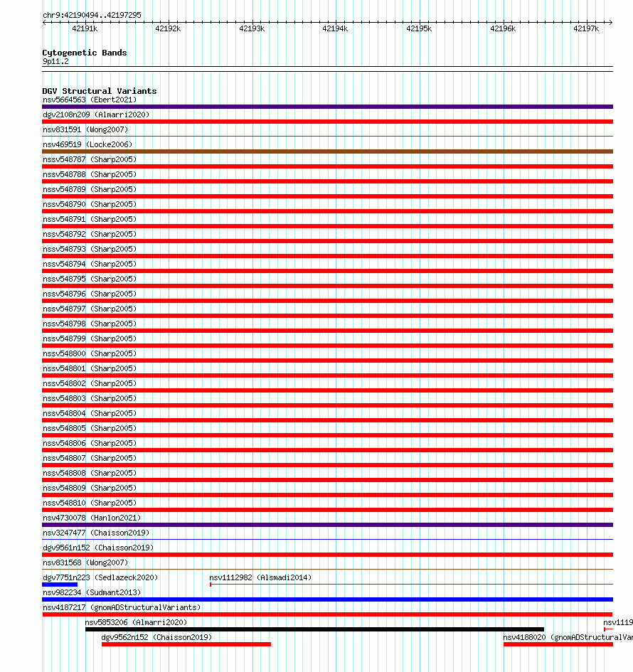The height and width of the screenshot is (672, 633).
Task: Click the 42197k ruler position
Action: [x=586, y=28]
